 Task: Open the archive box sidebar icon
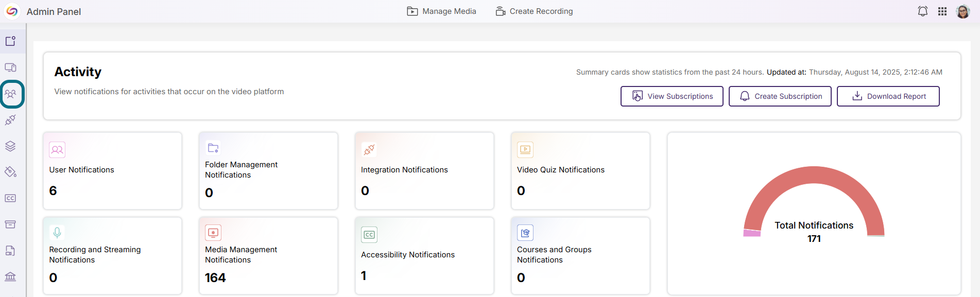tap(10, 224)
